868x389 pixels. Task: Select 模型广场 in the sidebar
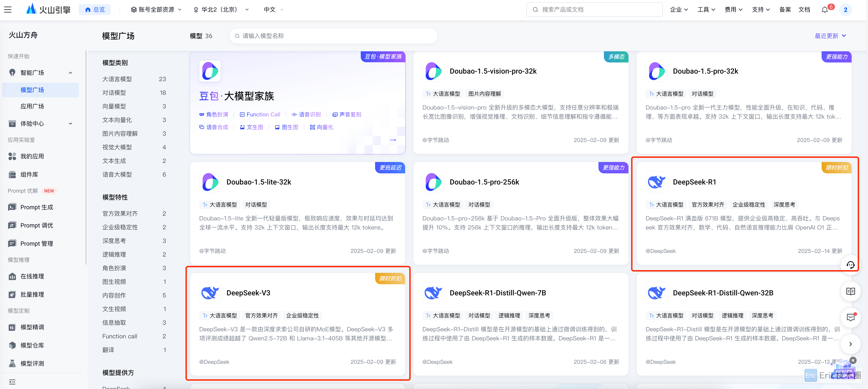pos(40,90)
